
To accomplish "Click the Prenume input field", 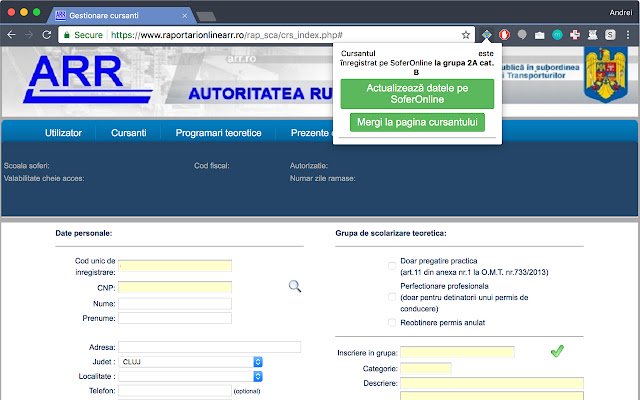I will coord(175,318).
